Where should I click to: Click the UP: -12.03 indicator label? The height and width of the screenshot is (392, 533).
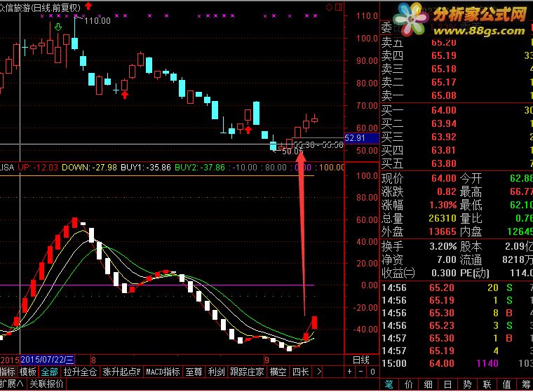38,168
